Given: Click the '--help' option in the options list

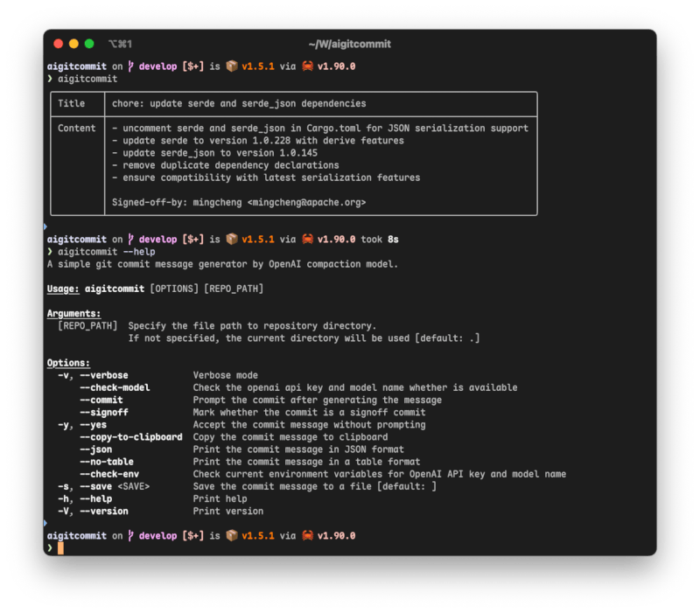Looking at the screenshot, I should [x=96, y=498].
